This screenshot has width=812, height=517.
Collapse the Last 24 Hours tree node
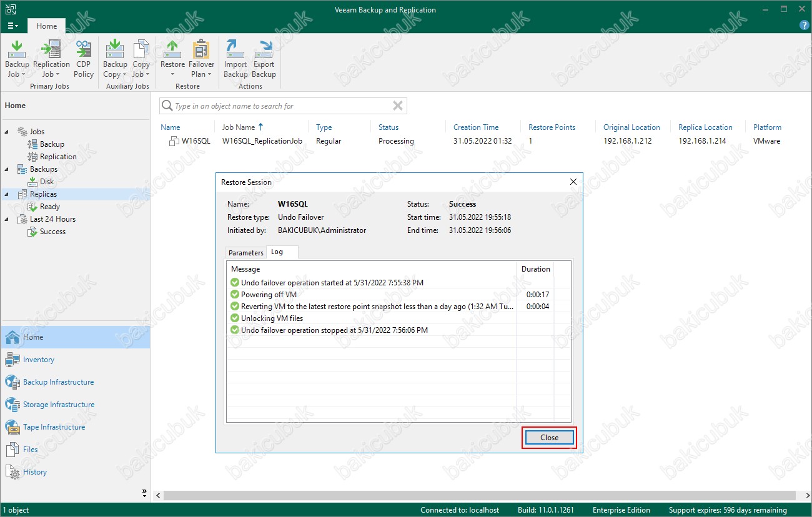pos(7,219)
